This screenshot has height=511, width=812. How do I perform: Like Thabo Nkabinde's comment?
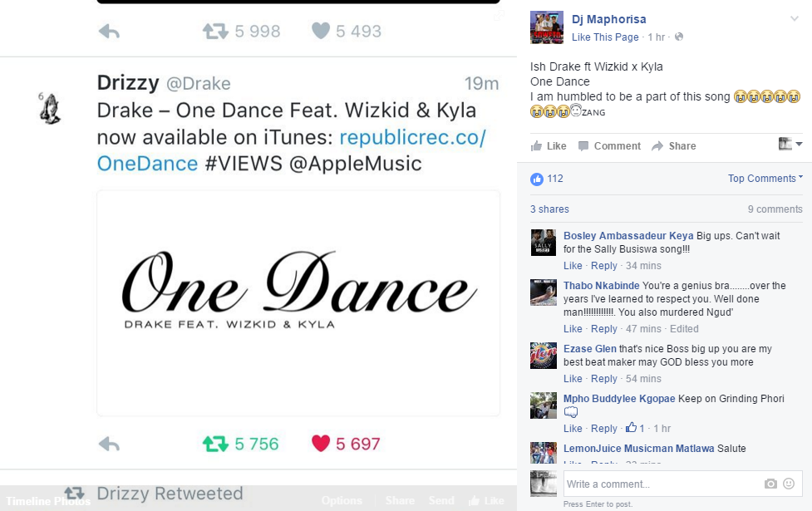tap(573, 329)
